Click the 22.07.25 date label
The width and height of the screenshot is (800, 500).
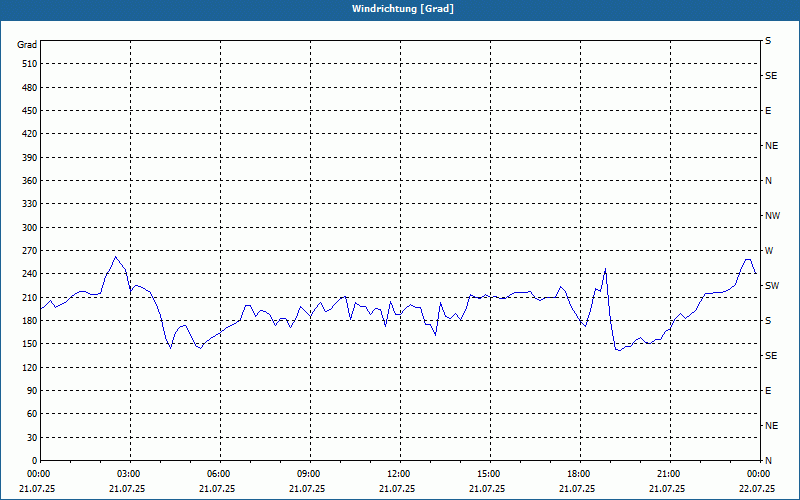(757, 488)
